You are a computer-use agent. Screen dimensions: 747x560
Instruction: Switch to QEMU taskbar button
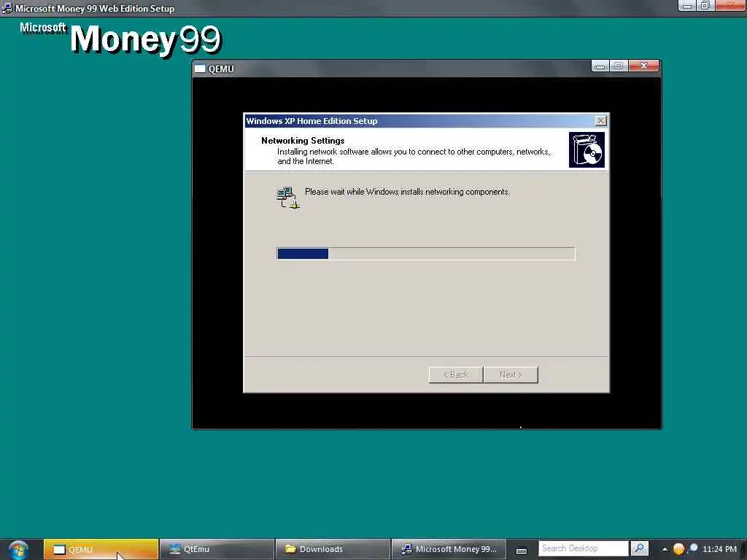(101, 549)
